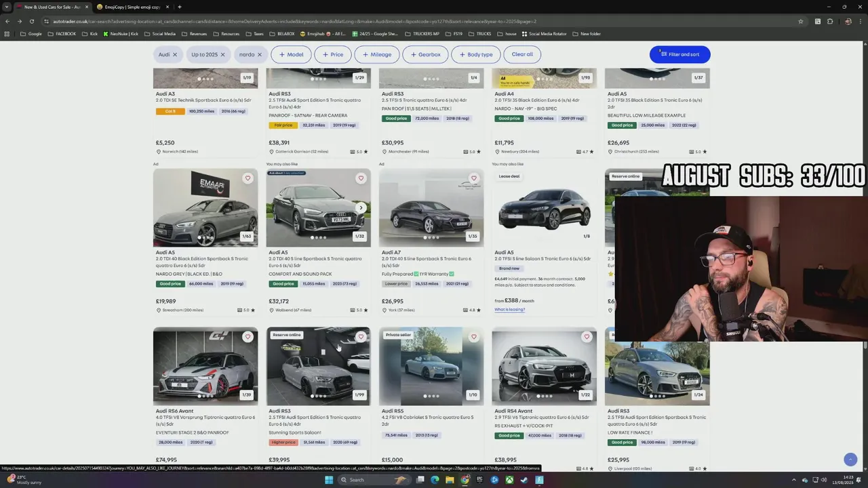This screenshot has height=488, width=868.
Task: Click Clear all filters
Action: 522,54
